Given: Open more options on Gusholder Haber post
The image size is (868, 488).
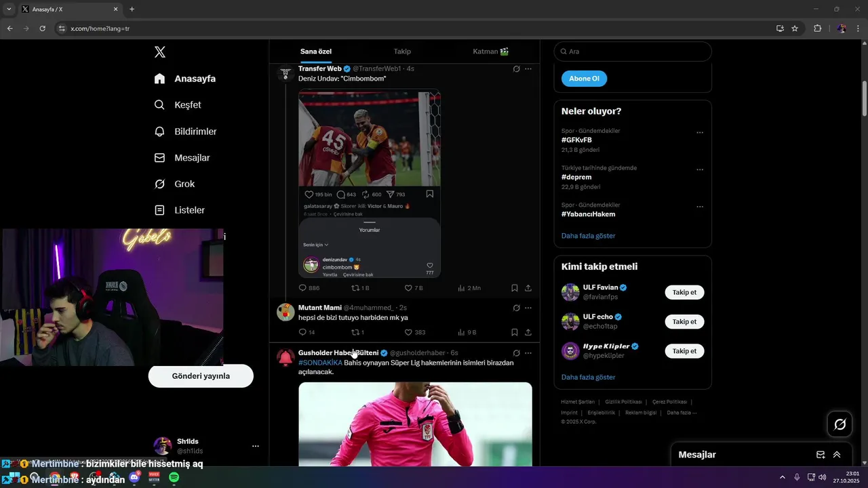Looking at the screenshot, I should point(528,353).
